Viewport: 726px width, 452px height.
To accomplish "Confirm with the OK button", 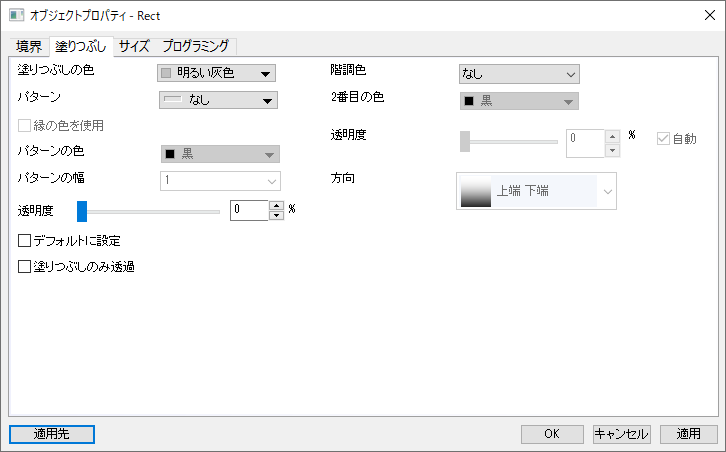I will (552, 434).
